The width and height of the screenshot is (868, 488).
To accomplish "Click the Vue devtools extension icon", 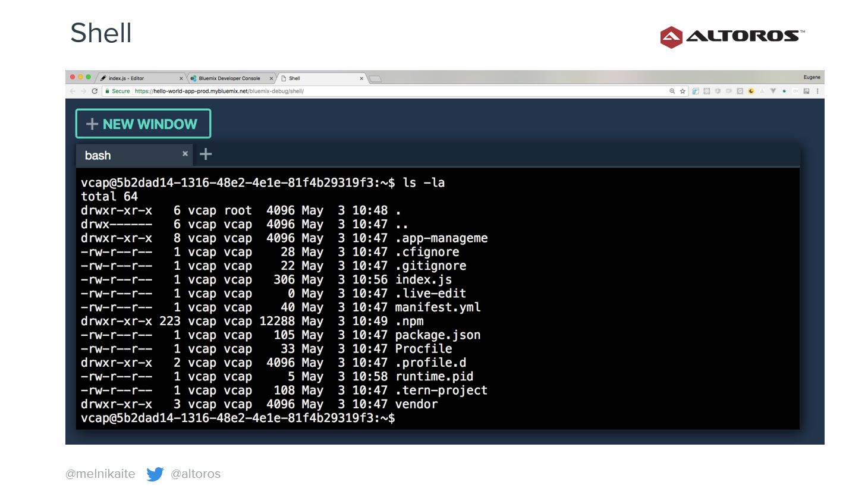I will click(x=773, y=91).
